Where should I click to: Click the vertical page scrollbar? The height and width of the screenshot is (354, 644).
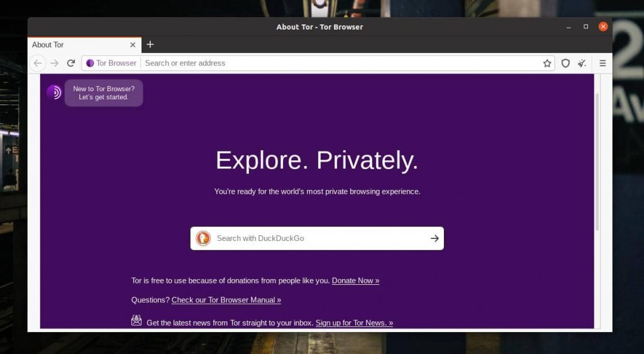click(x=597, y=162)
